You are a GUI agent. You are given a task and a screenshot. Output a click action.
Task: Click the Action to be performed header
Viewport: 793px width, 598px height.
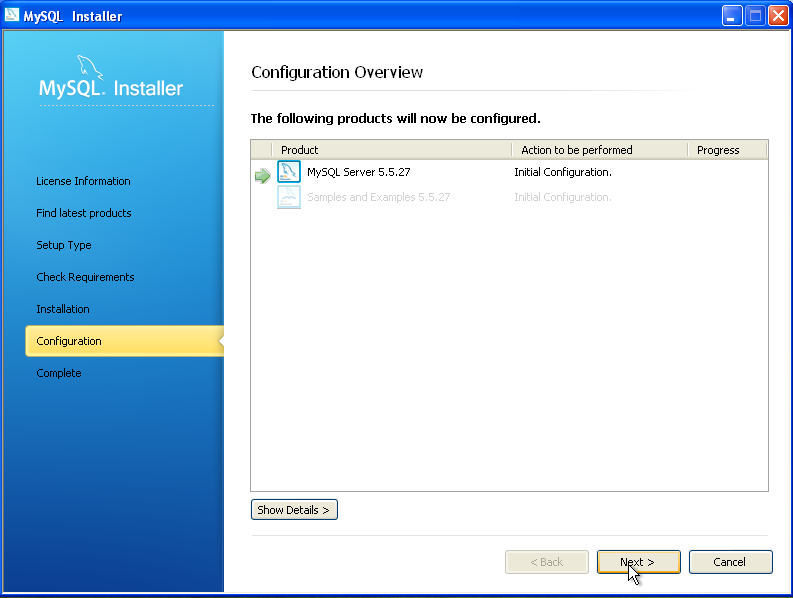[577, 150]
